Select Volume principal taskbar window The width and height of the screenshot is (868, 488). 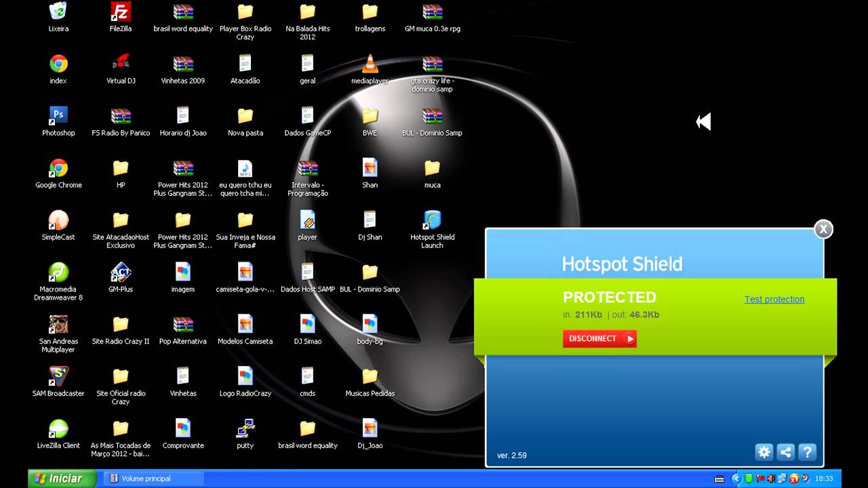click(x=155, y=479)
